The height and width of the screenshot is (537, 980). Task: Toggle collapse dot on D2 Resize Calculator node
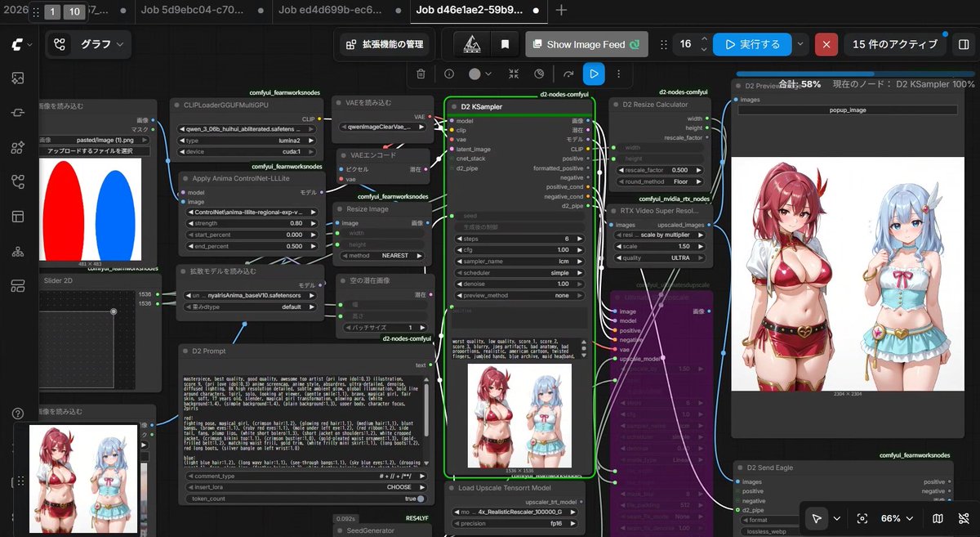pos(614,105)
